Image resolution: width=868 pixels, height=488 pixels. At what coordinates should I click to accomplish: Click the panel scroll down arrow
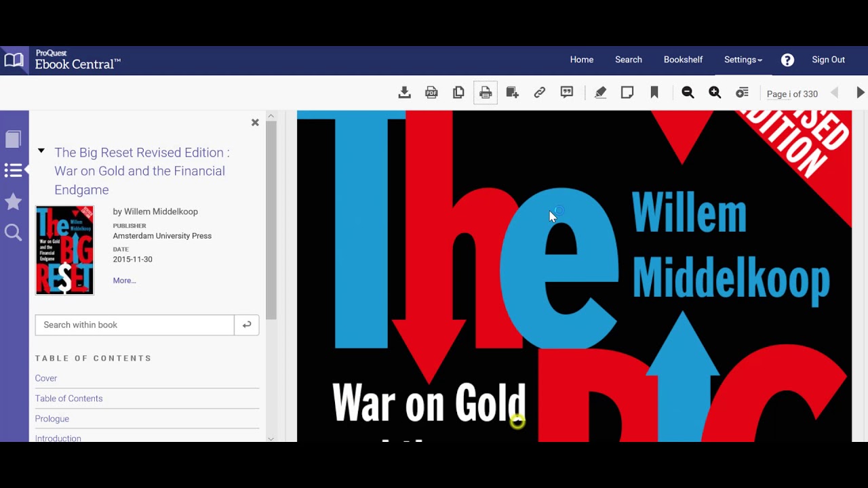tap(271, 439)
